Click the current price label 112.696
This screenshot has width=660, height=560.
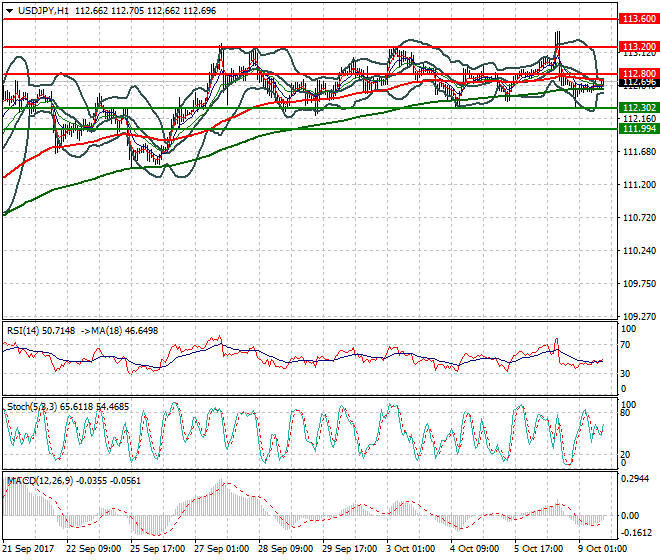click(x=639, y=82)
